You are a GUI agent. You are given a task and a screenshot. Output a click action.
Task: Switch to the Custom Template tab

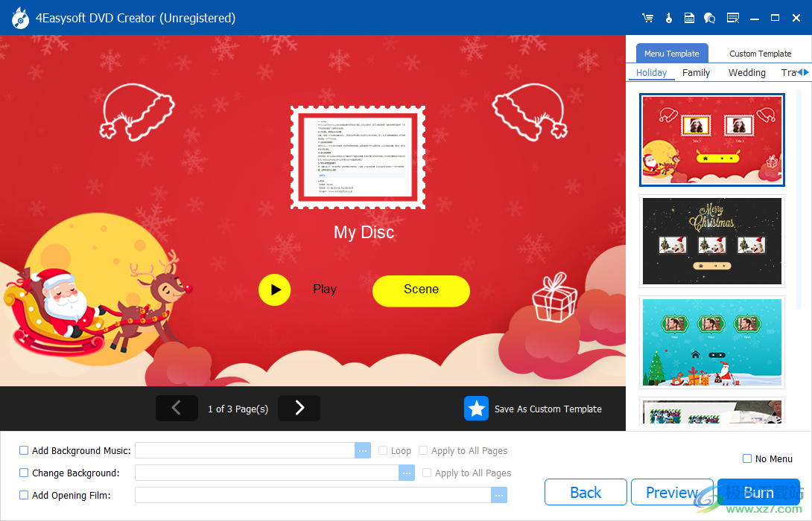point(759,53)
